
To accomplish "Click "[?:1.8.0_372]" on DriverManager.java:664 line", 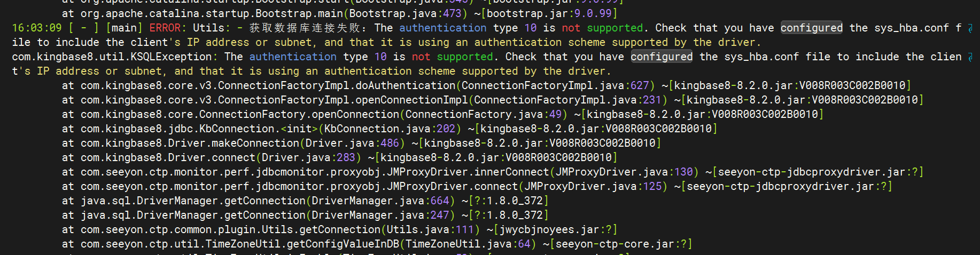I will [508, 201].
